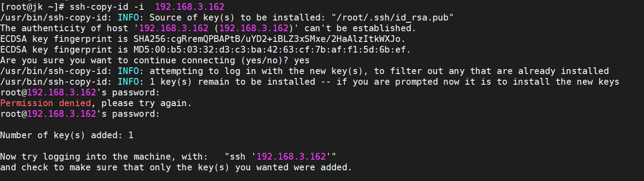Click the ssh '192.168.3.162' login suggestion
The height and width of the screenshot is (181, 644).
pyautogui.click(x=280, y=156)
